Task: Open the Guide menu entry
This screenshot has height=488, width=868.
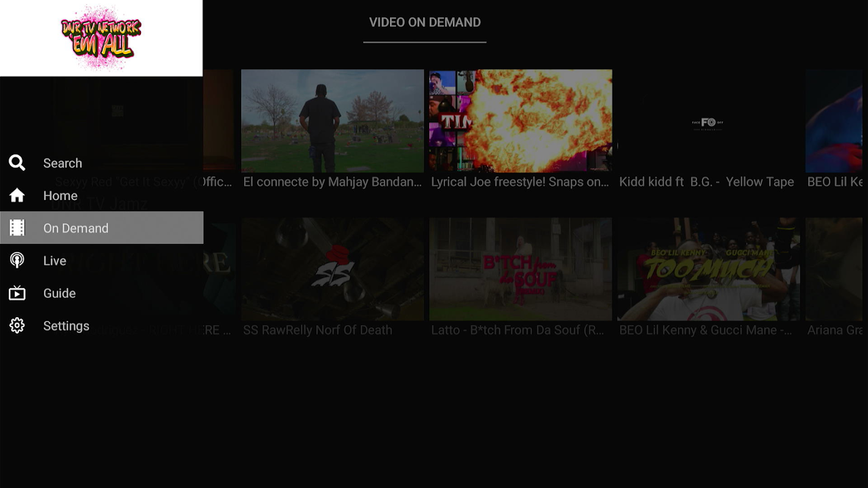Action: click(101, 293)
